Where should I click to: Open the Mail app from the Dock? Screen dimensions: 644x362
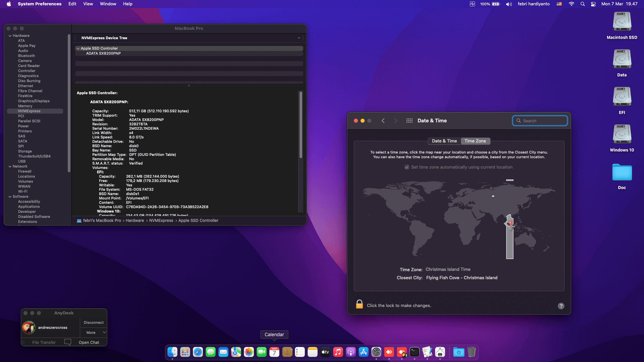click(x=223, y=352)
